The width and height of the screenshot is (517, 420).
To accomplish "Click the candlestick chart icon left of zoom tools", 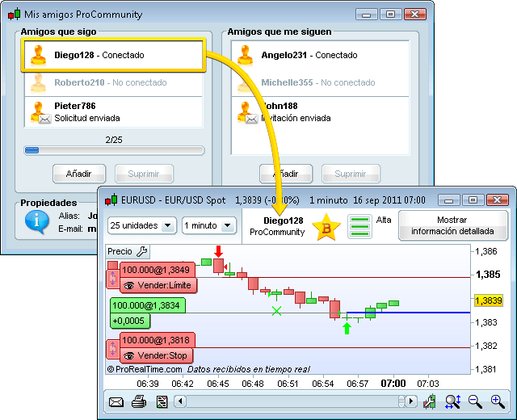I will click(430, 401).
